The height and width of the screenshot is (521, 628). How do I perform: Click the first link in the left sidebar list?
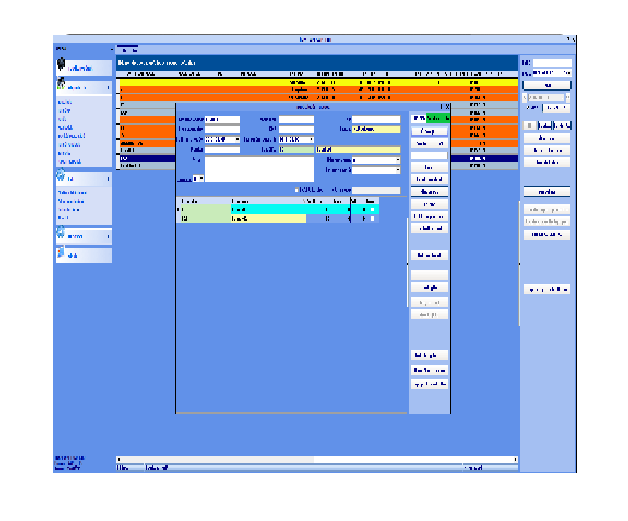65,102
